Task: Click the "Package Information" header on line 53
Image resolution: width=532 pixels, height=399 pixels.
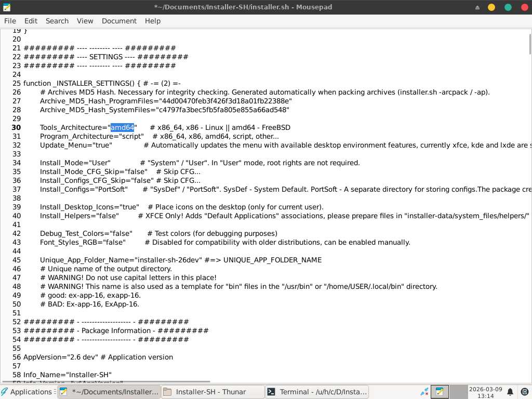Action: tap(116, 330)
